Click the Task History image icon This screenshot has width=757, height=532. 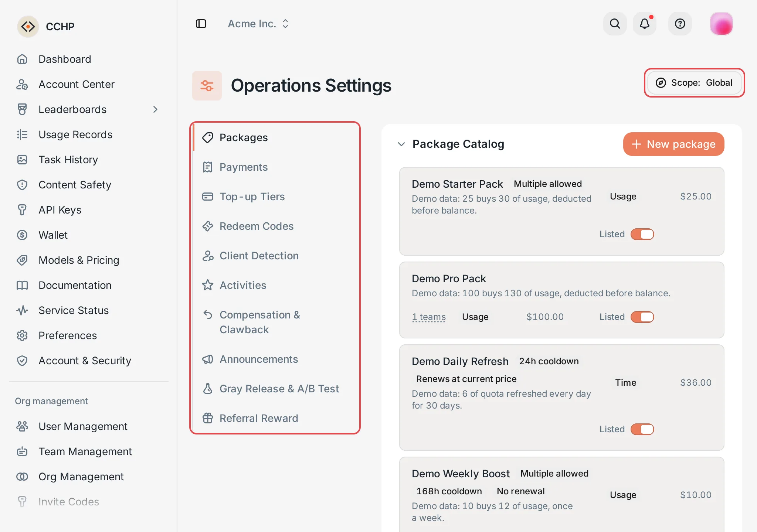point(22,160)
